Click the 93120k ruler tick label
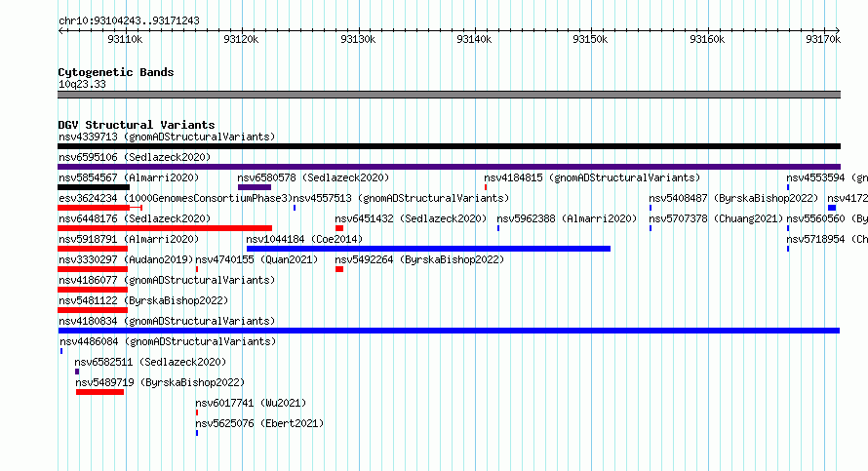 241,39
